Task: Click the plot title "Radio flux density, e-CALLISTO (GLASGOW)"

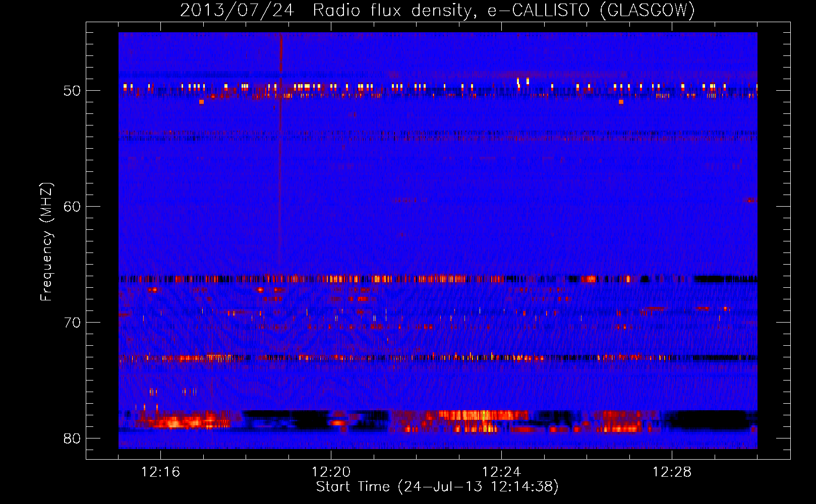Action: (x=504, y=11)
